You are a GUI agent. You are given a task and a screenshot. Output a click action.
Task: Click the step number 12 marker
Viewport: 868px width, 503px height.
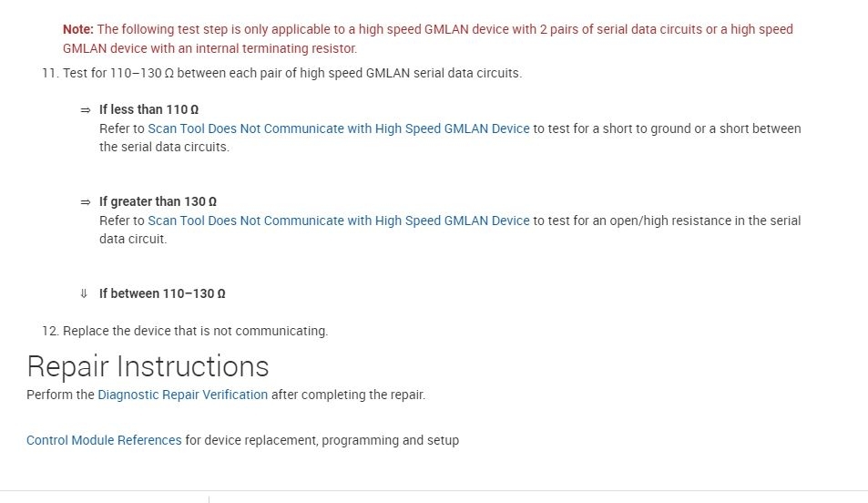click(49, 331)
